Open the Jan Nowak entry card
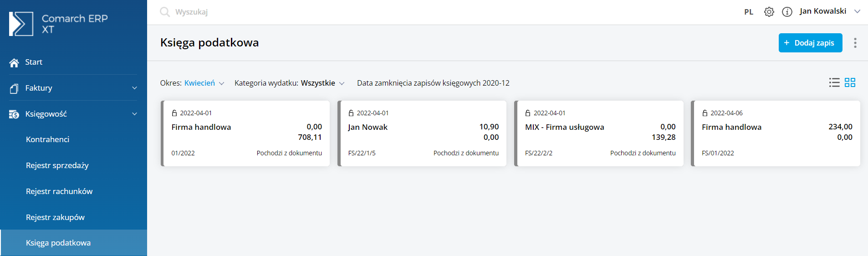The width and height of the screenshot is (868, 256). [422, 133]
